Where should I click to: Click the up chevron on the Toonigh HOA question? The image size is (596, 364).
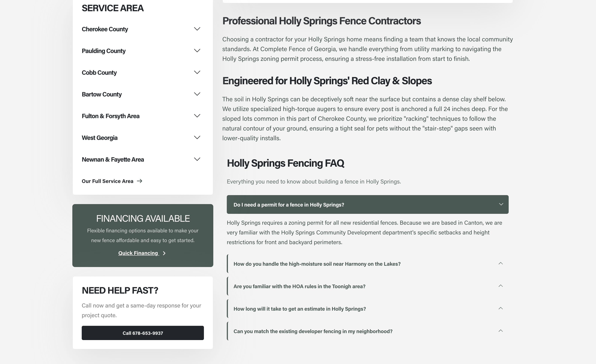click(x=501, y=286)
